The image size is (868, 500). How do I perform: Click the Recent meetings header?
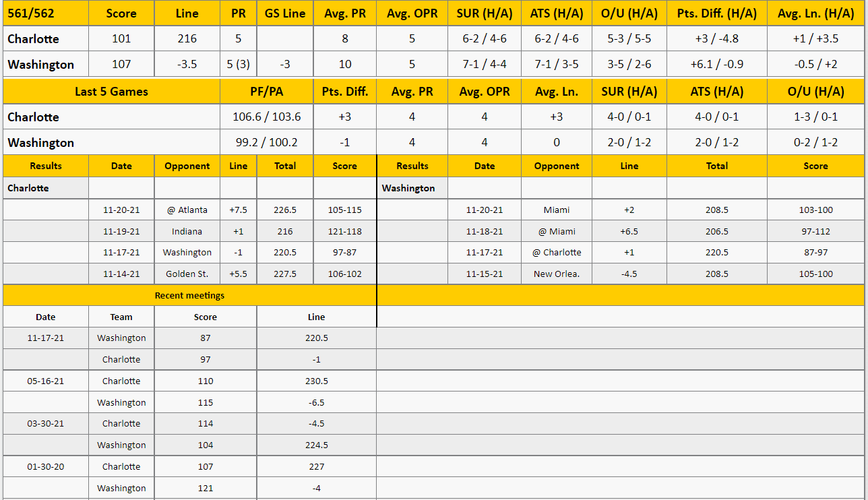pyautogui.click(x=189, y=295)
